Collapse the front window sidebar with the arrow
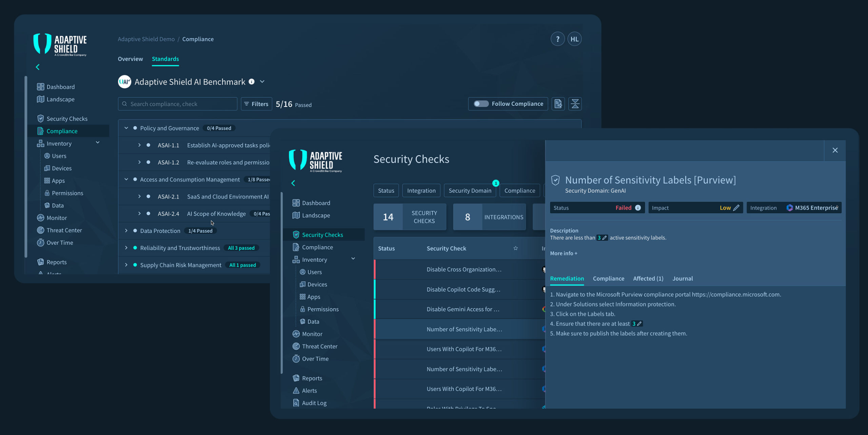868x435 pixels. 293,183
